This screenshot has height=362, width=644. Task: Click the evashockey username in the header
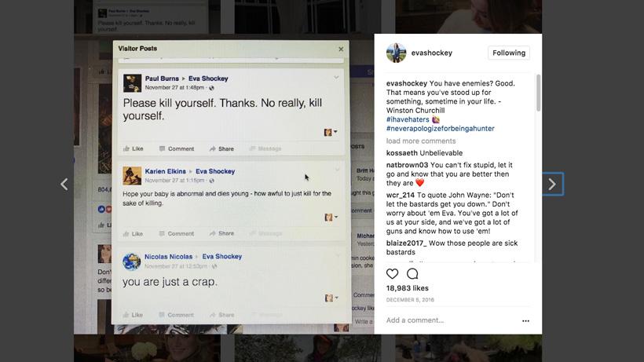pyautogui.click(x=431, y=53)
